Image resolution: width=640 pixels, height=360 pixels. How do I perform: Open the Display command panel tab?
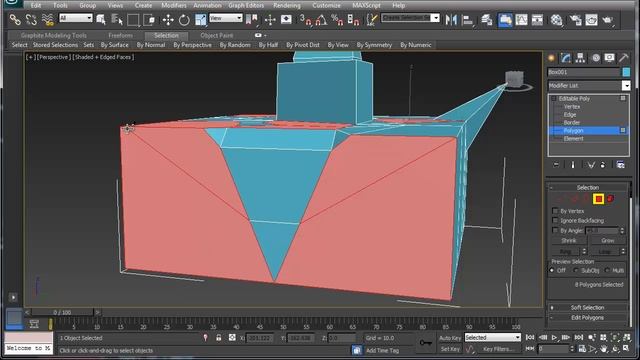pyautogui.click(x=609, y=58)
